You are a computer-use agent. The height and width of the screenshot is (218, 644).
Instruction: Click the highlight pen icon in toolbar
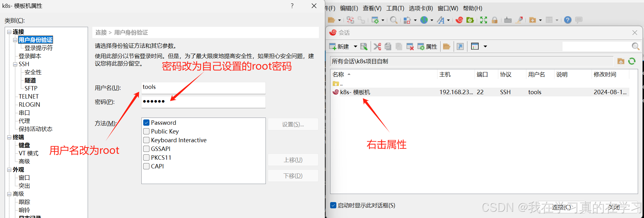pyautogui.click(x=519, y=20)
